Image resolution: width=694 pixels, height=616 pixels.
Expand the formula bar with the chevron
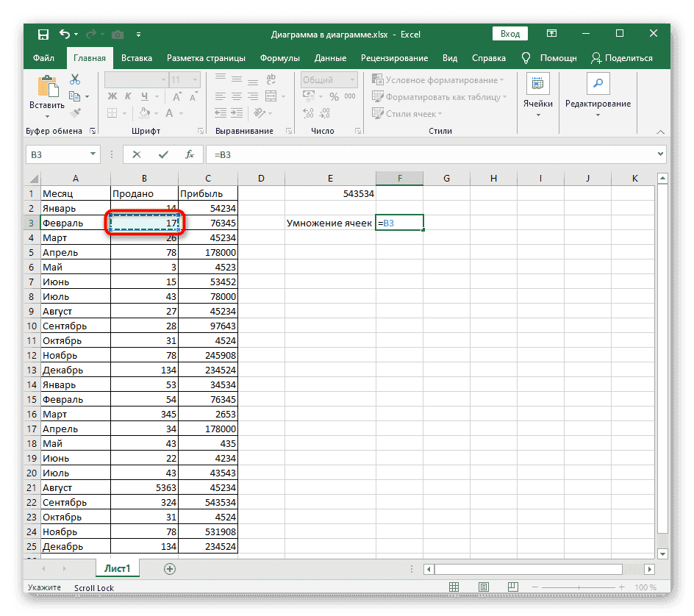pyautogui.click(x=660, y=154)
